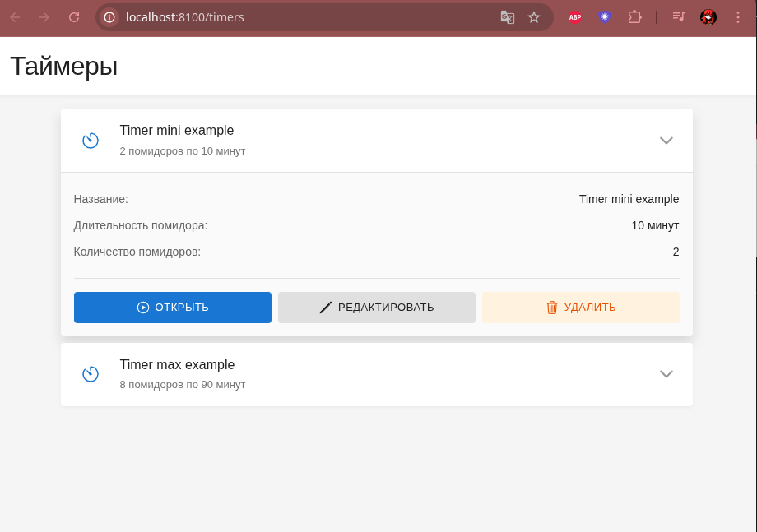
Task: Bookmark this page with the star icon
Action: pyautogui.click(x=534, y=17)
